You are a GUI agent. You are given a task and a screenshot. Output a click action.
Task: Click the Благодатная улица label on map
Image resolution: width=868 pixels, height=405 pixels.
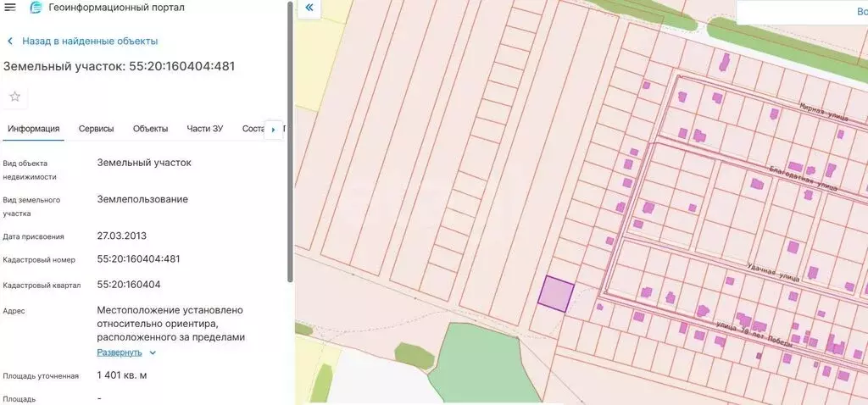(x=802, y=178)
